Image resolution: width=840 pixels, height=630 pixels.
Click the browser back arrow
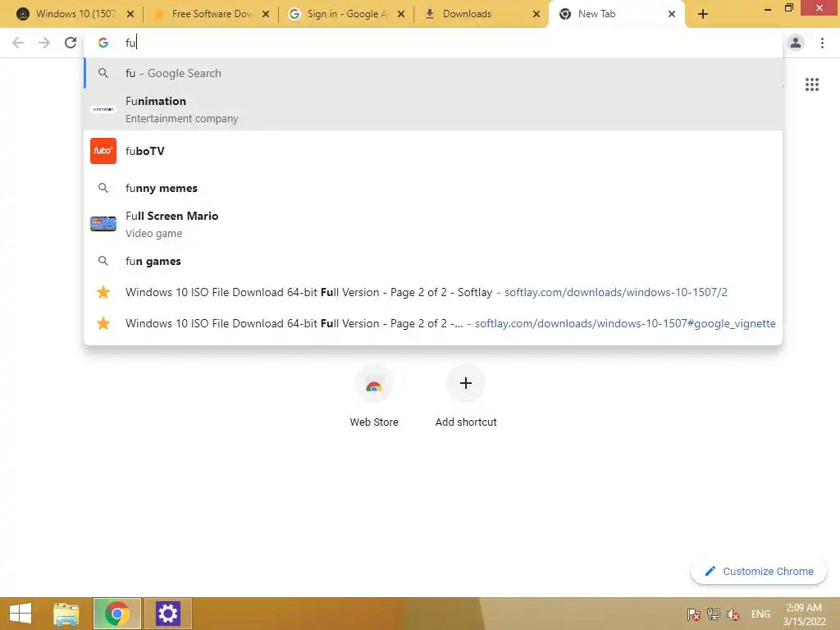pos(18,43)
